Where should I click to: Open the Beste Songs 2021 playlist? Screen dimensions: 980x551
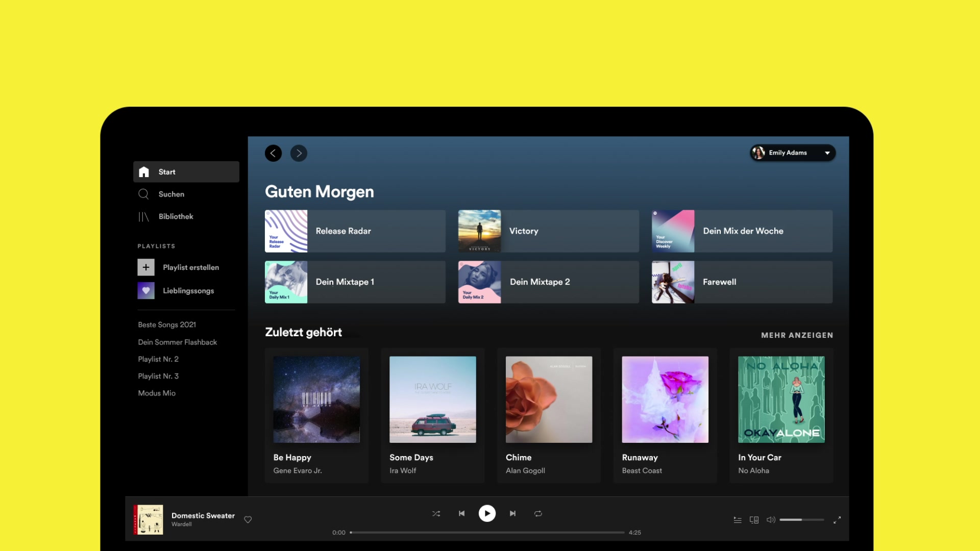click(x=167, y=325)
